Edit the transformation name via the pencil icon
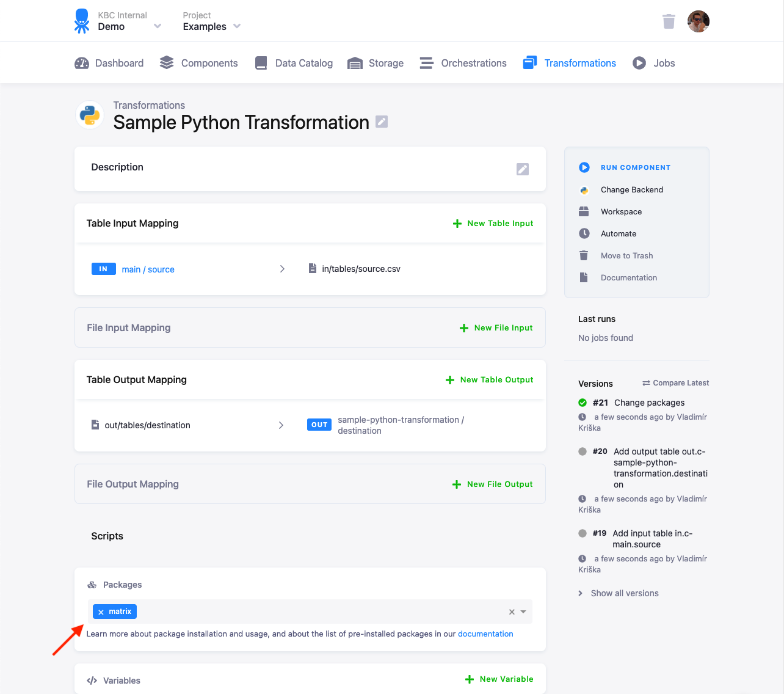784x694 pixels. [381, 122]
